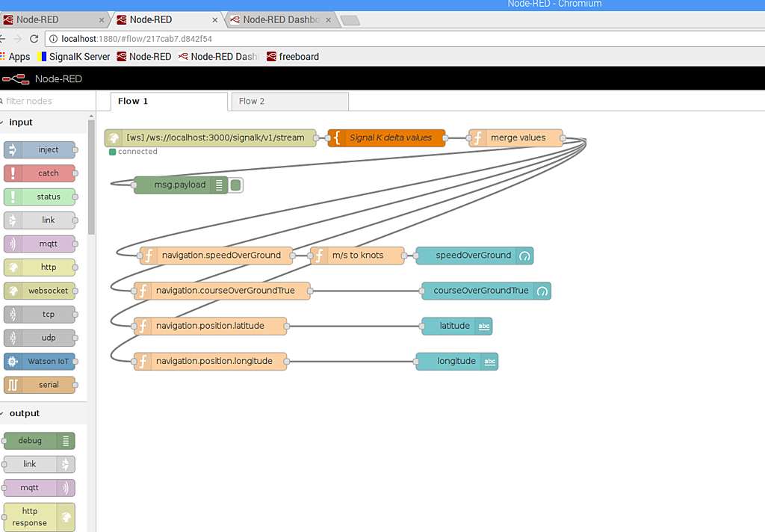Select the debug output node in palette
Screen dimensions: 765x532
40,441
